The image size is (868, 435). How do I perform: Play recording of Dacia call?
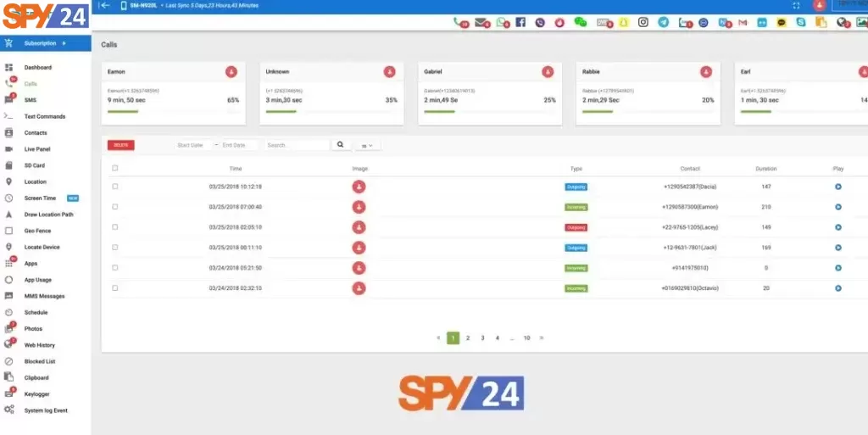click(x=838, y=187)
